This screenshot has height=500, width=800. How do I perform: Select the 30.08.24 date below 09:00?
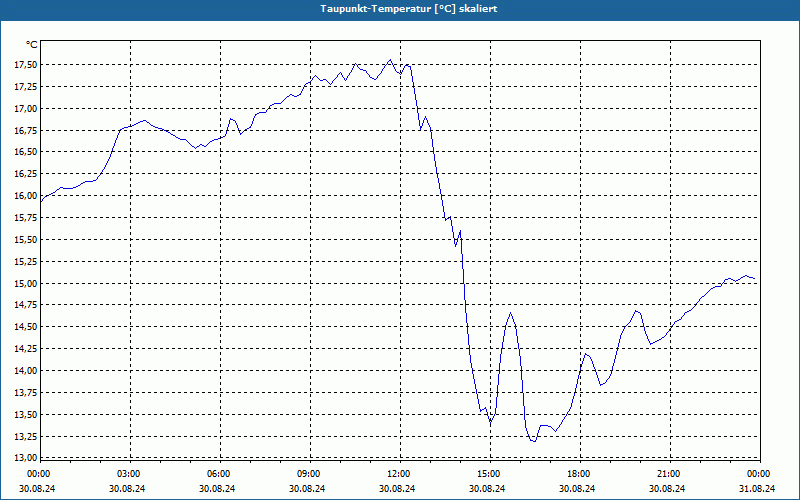307,489
